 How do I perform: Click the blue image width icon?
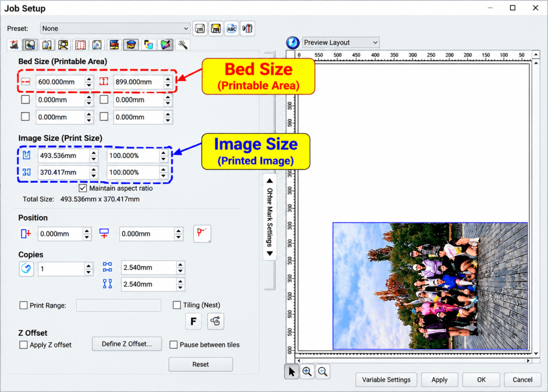(x=27, y=155)
